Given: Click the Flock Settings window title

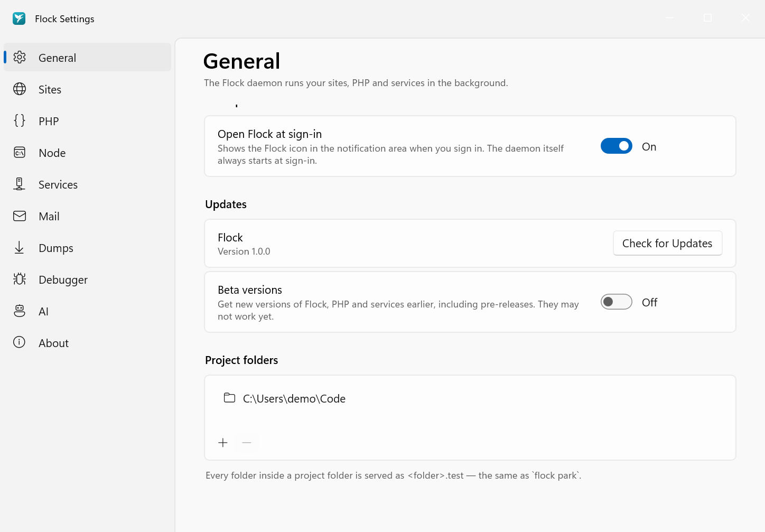Looking at the screenshot, I should [64, 19].
